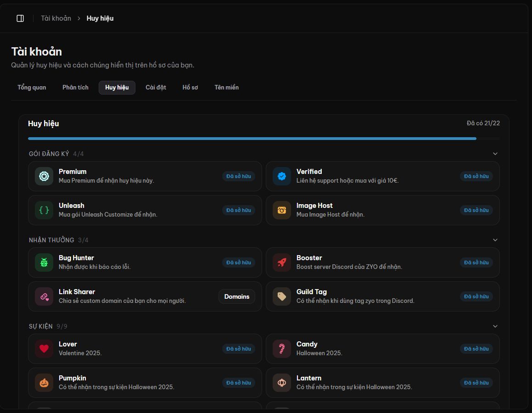Screen dimensions: 532x413
Task: Go to the Cài đặt tab
Action: (156, 88)
